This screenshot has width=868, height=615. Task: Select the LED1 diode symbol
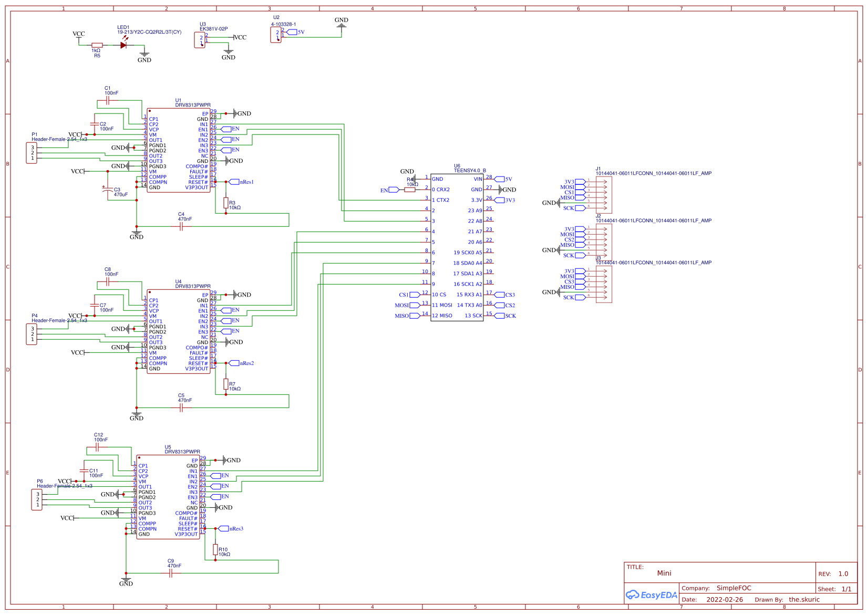(x=124, y=44)
